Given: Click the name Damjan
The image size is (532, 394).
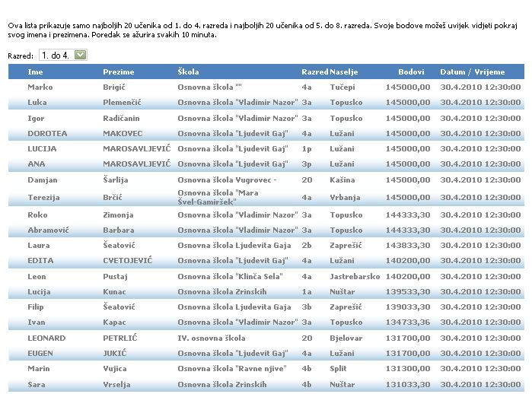Looking at the screenshot, I should [x=43, y=180].
